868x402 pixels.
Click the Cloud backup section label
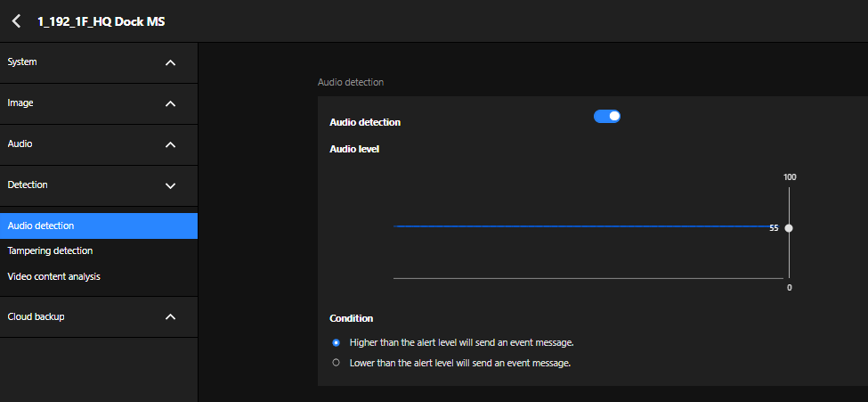point(36,316)
